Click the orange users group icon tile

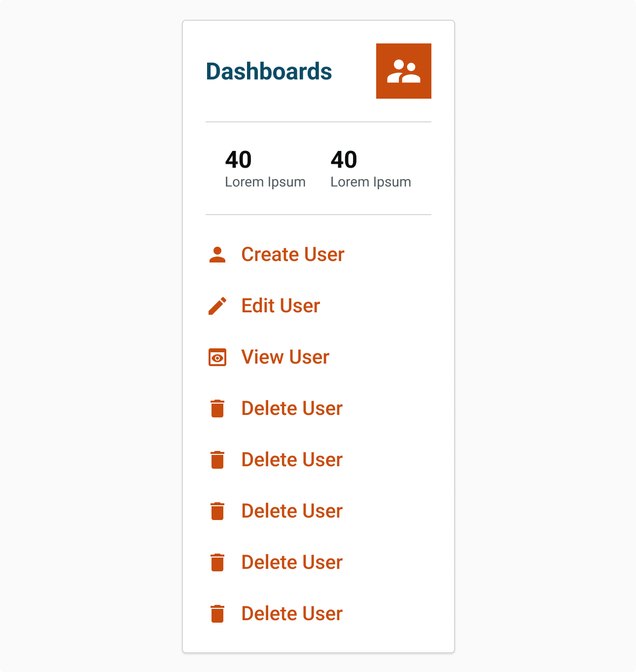point(403,71)
